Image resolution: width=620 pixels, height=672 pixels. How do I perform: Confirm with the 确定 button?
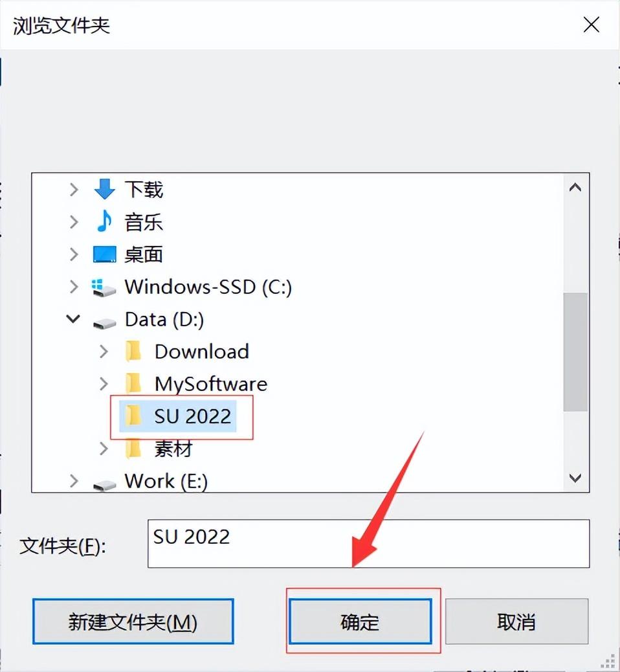(360, 622)
